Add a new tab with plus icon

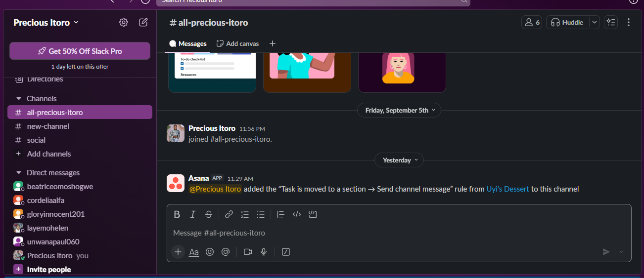click(x=272, y=43)
